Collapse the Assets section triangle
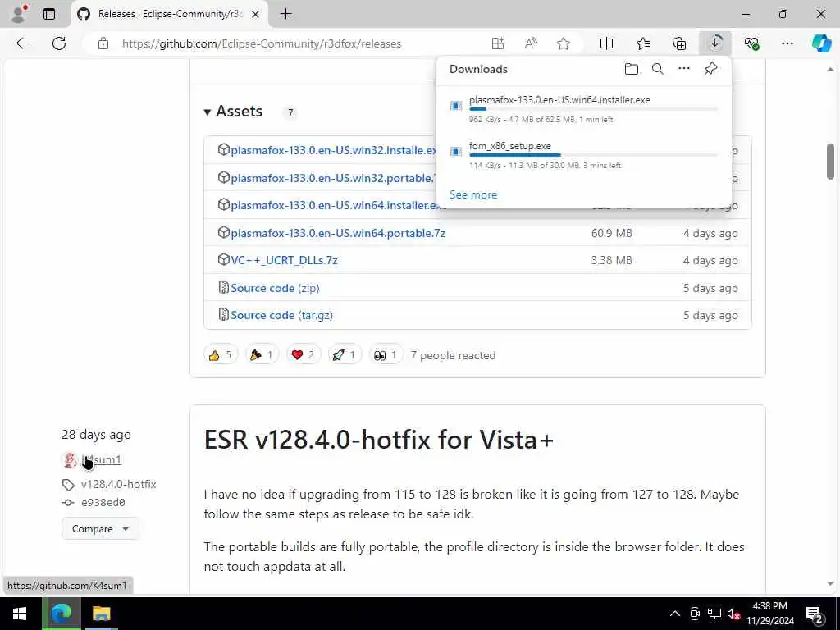 coord(208,112)
